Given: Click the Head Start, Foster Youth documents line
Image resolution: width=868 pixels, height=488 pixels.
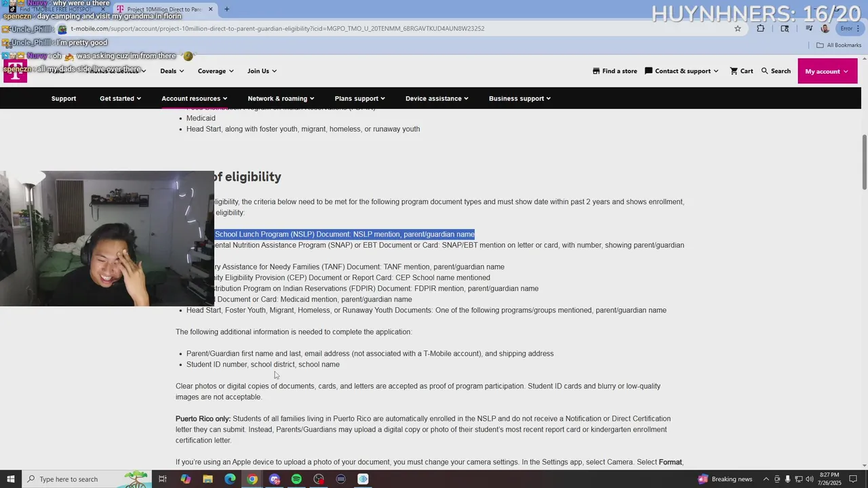Looking at the screenshot, I should click(427, 310).
